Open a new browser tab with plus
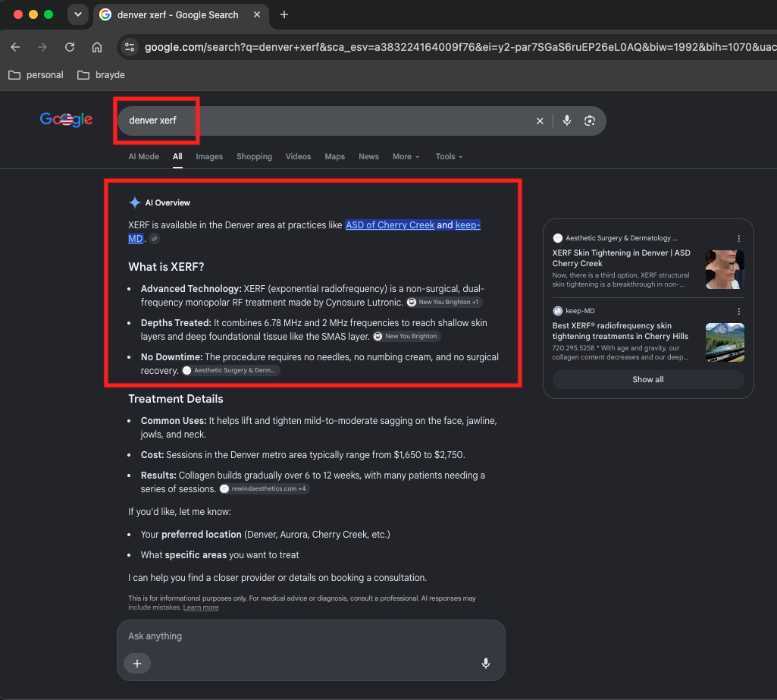The image size is (777, 700). point(284,14)
